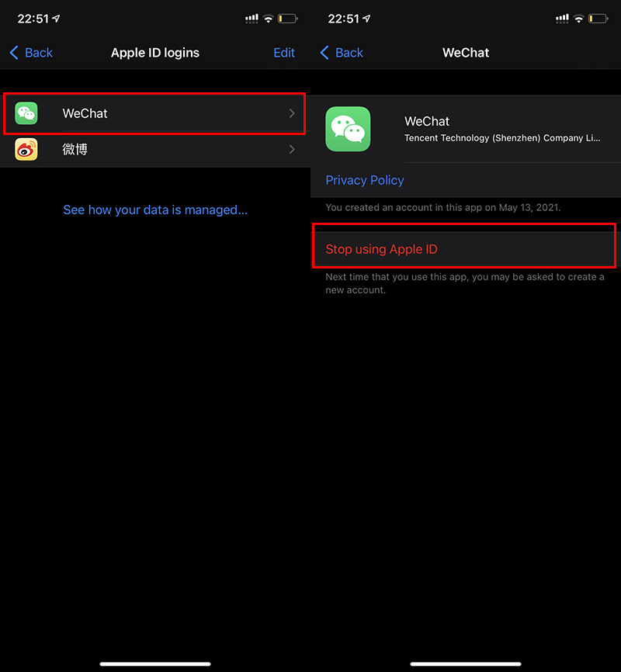
Task: Tap the battery icon in right screen status bar
Action: coord(598,19)
